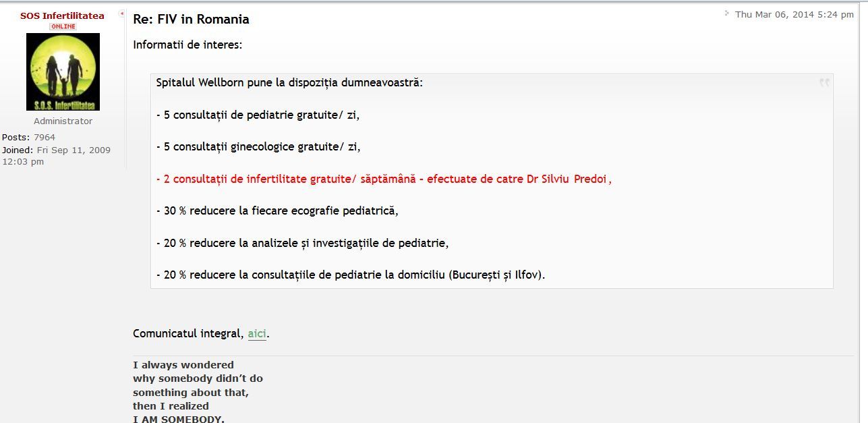Open the 'aici' link
The height and width of the screenshot is (423, 868).
[x=257, y=334]
